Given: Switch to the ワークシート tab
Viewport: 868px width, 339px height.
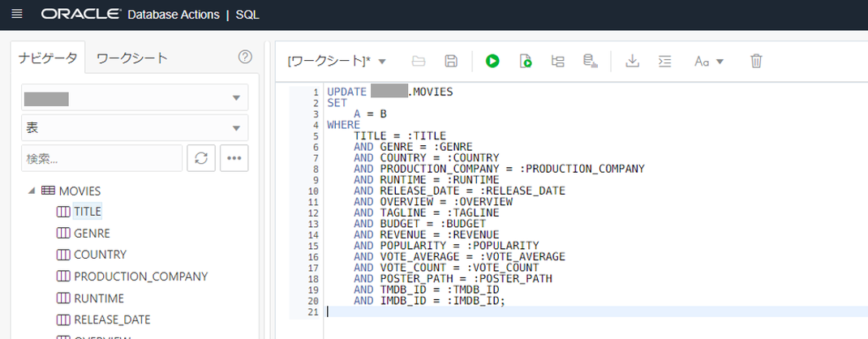Looking at the screenshot, I should [132, 58].
